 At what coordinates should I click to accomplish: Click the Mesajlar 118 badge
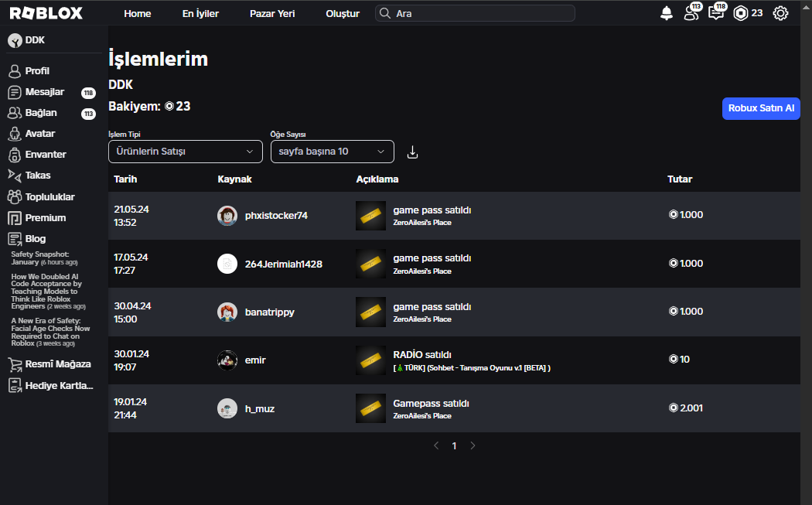89,94
